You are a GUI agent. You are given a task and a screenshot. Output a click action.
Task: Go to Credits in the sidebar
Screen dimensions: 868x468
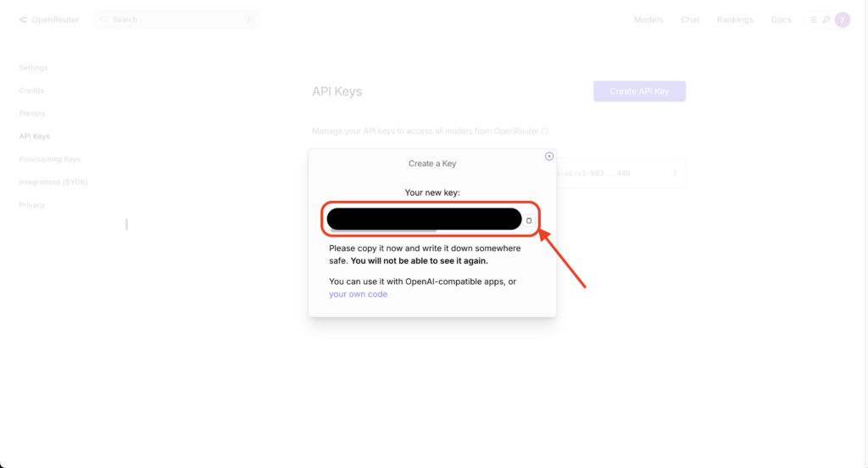(31, 90)
